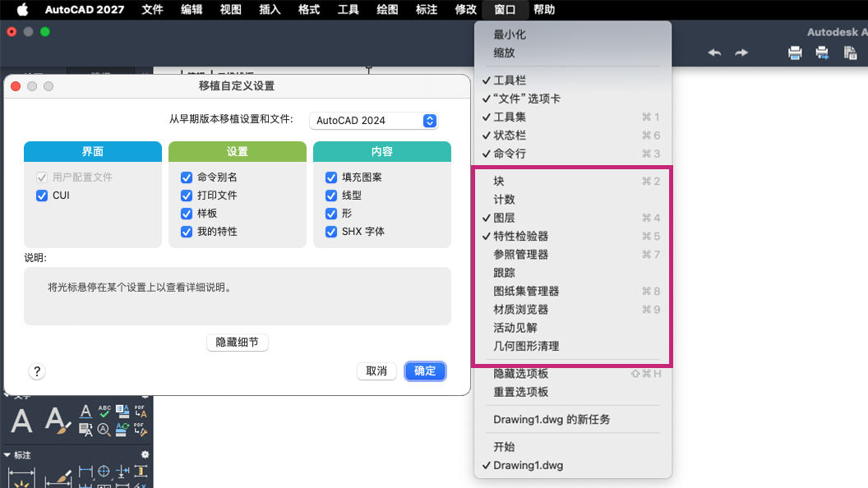Viewport: 868px width, 488px height.
Task: Click the text match-properties brush icon
Action: (x=57, y=421)
